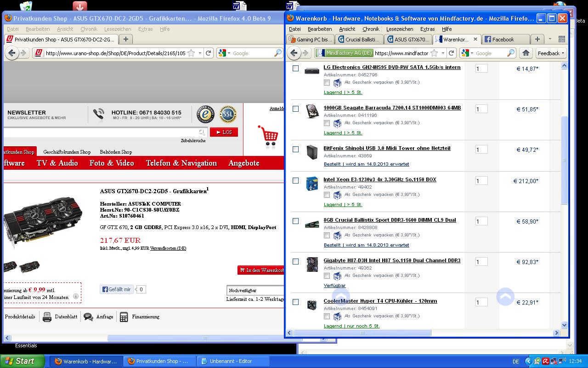The image size is (588, 368).
Task: Open Noch verfügbar availability dropdown
Action: (x=255, y=290)
